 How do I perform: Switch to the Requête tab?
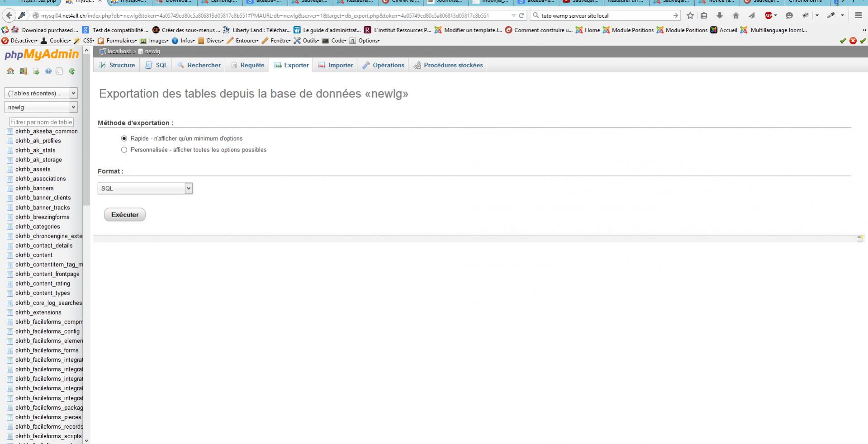click(x=247, y=65)
